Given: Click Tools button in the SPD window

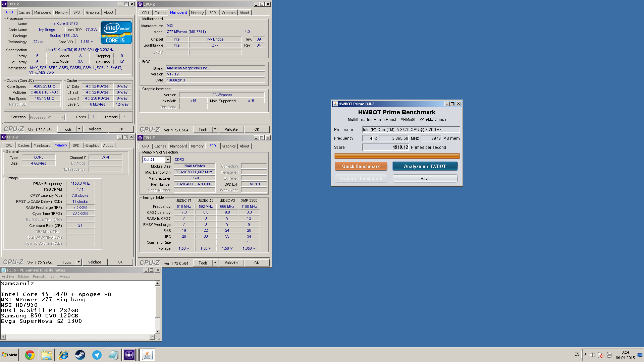Looking at the screenshot, I should [x=203, y=263].
